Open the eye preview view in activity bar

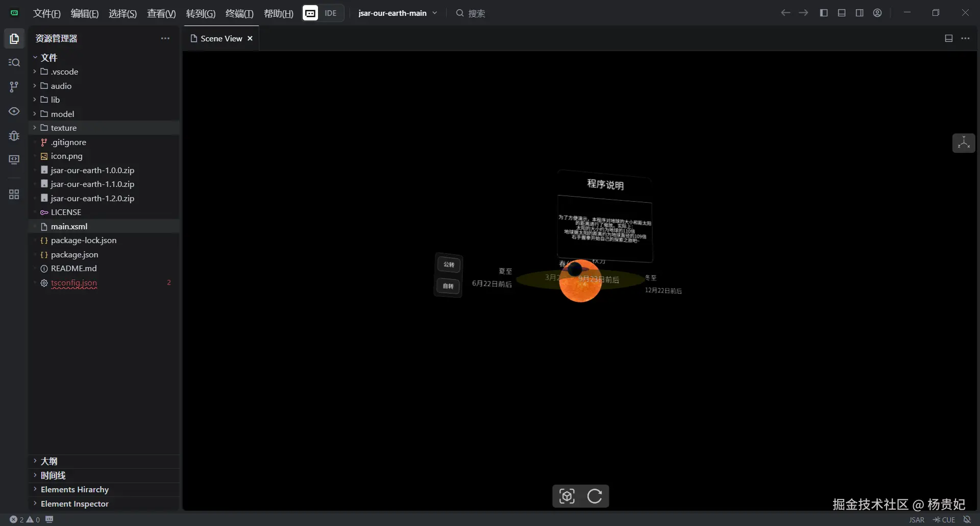pos(14,111)
